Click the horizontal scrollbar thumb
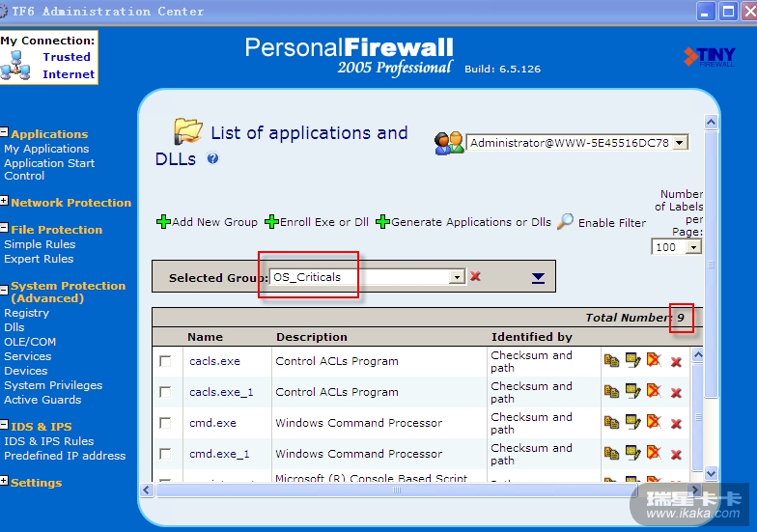 pos(396,490)
